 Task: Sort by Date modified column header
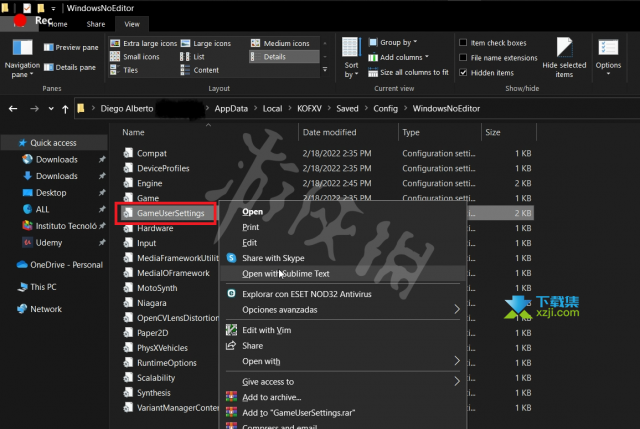tap(329, 132)
